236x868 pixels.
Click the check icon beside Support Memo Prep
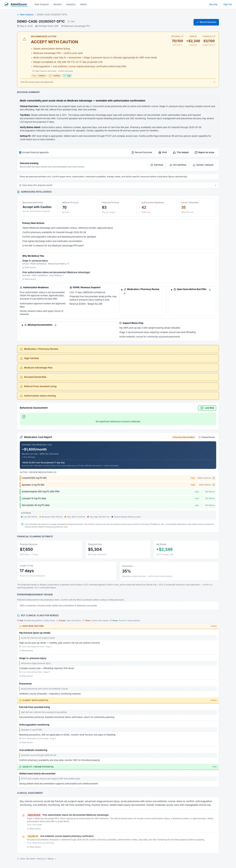pyautogui.click(x=121, y=323)
